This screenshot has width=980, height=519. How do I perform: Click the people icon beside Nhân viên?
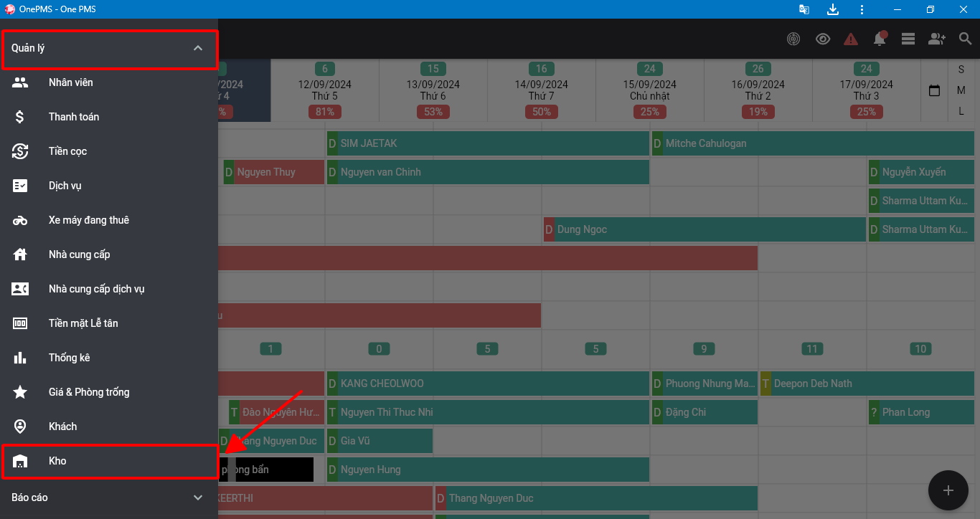[20, 82]
